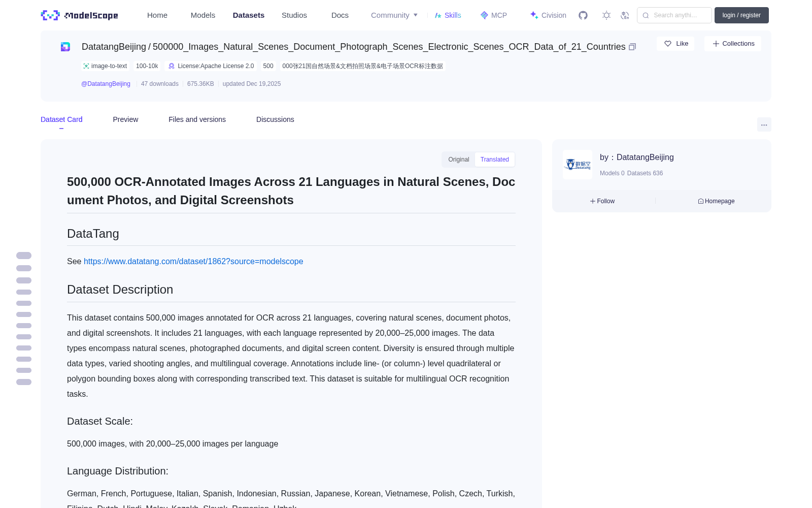Click the dataset cube icon
The height and width of the screenshot is (508, 812).
coord(65,47)
